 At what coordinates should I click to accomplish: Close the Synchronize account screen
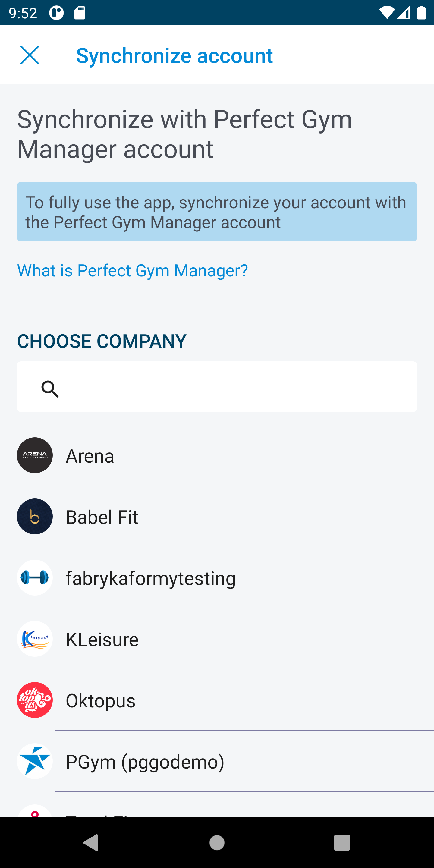30,55
